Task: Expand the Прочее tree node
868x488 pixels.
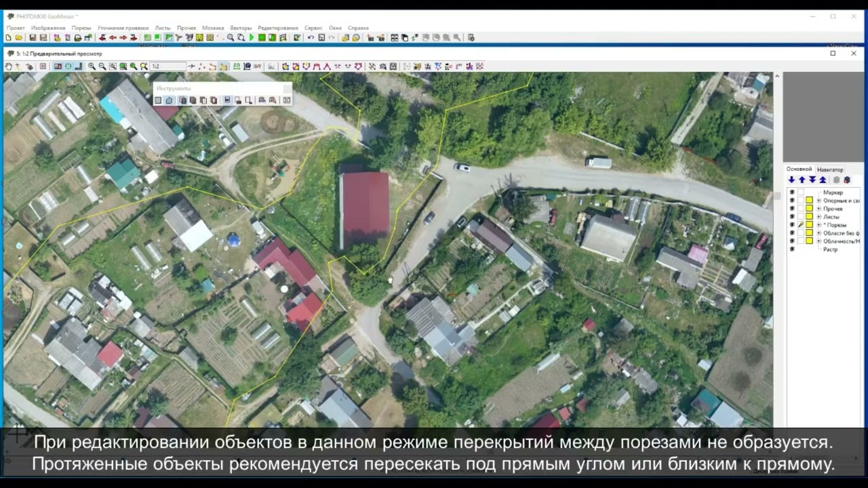Action: (x=818, y=209)
